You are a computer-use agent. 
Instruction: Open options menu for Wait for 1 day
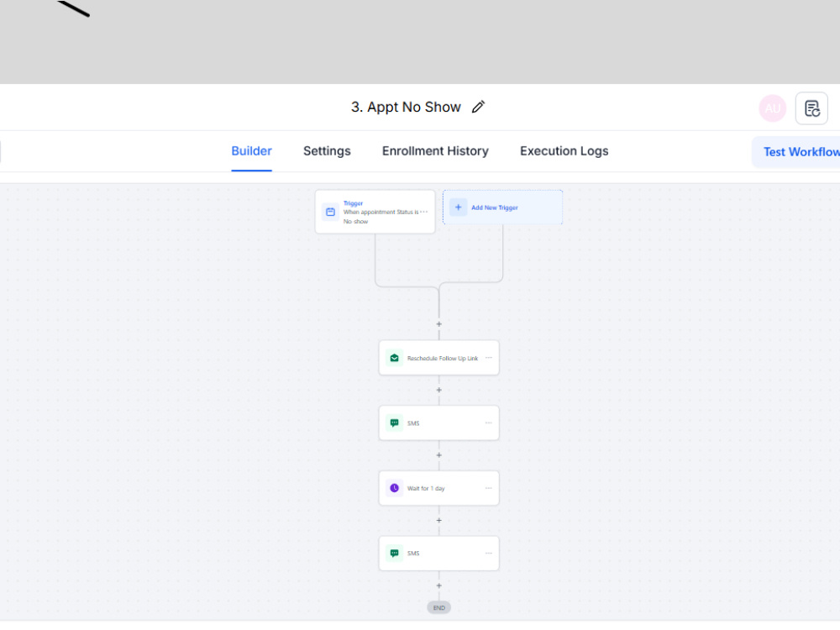pos(489,488)
